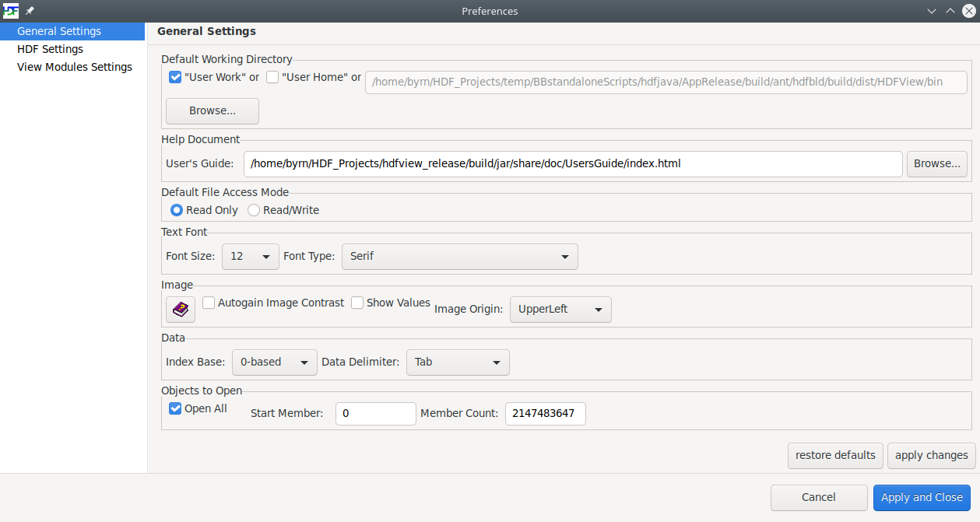
Task: Click Apply and Close button
Action: (922, 497)
